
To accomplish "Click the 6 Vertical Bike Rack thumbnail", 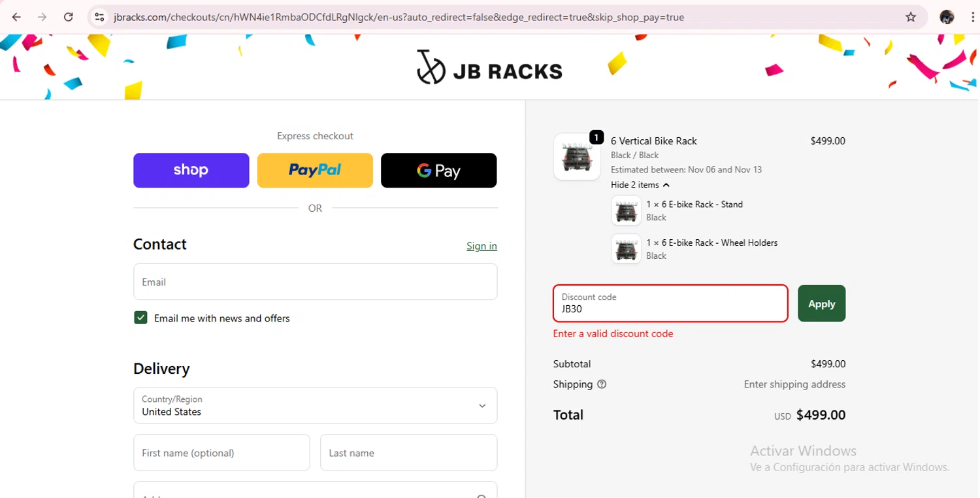I will tap(577, 157).
